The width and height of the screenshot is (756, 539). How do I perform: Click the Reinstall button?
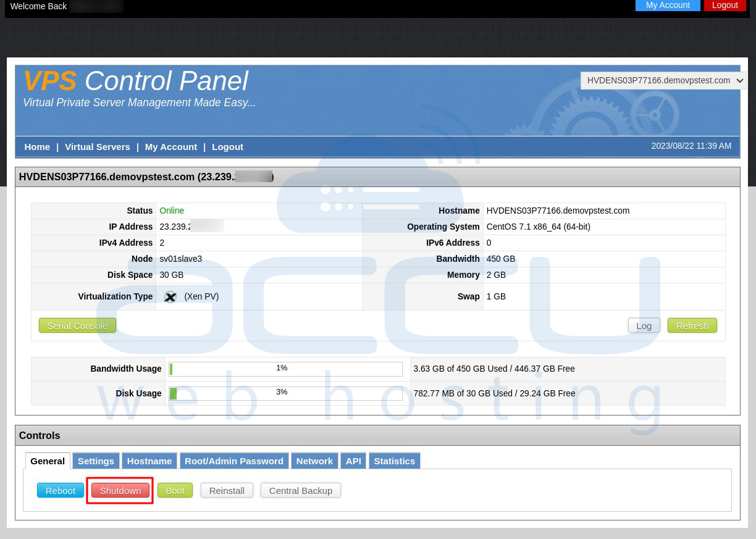pyautogui.click(x=227, y=490)
